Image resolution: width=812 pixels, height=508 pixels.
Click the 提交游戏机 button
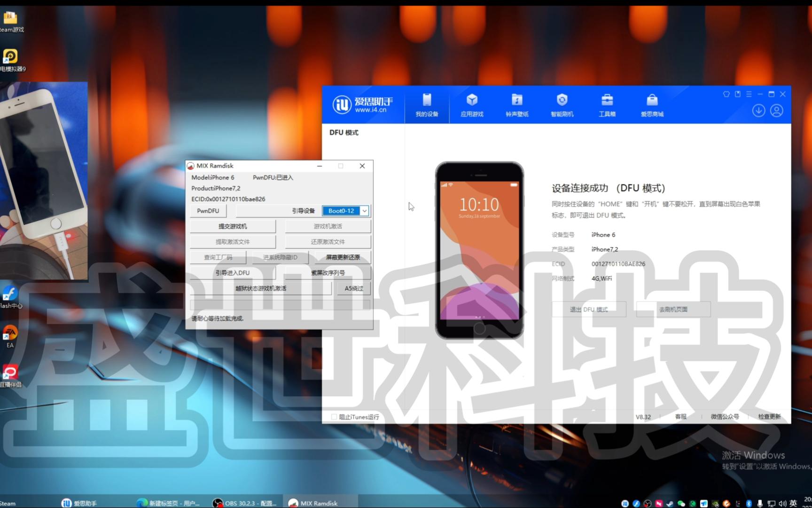233,226
